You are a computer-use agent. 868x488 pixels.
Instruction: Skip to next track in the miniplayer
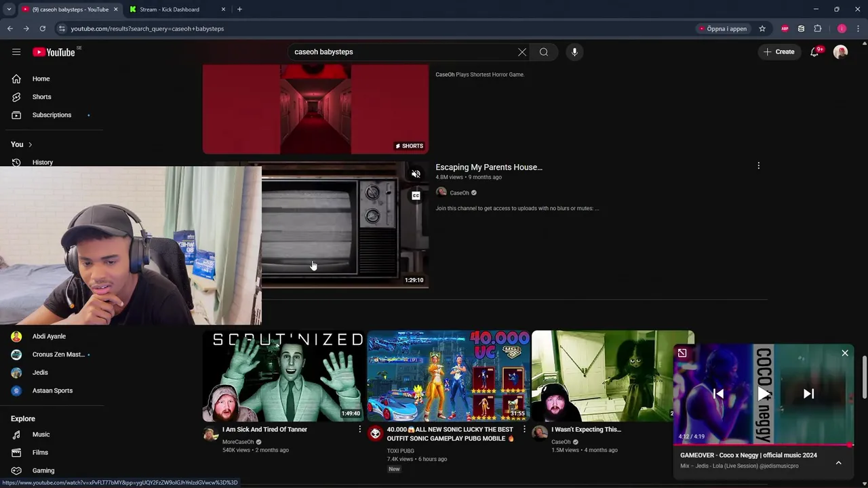808,394
